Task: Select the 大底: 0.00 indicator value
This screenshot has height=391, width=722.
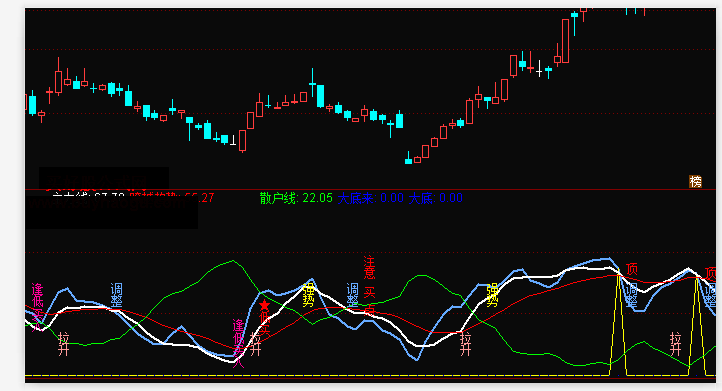Action: coord(436,198)
